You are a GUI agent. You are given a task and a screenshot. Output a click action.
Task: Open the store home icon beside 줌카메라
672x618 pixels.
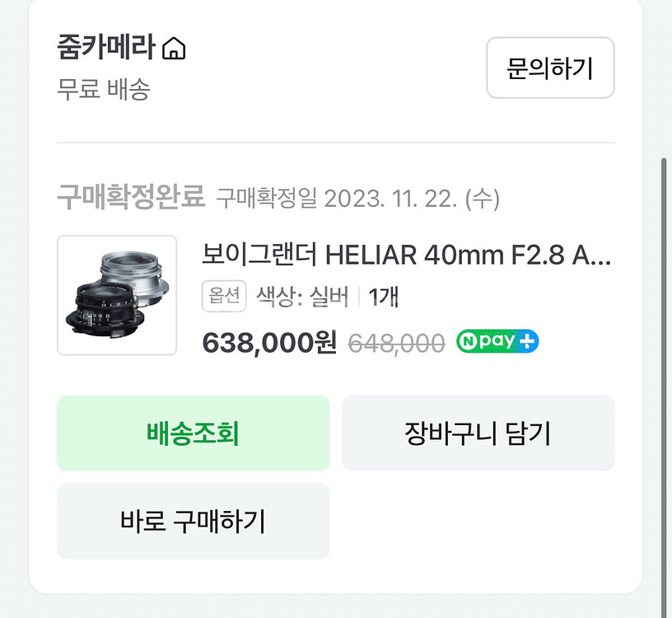tap(174, 49)
